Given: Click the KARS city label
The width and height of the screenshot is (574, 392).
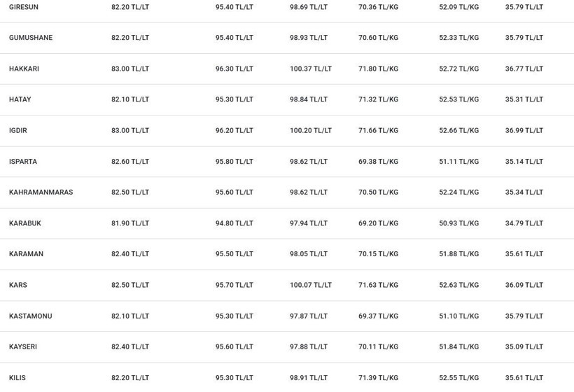Looking at the screenshot, I should pos(18,285).
